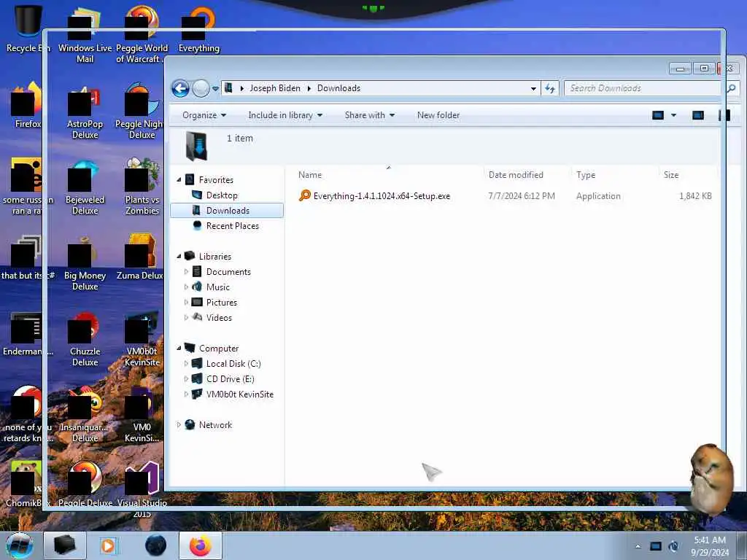Open the Plants vs Zombies desktop icon
This screenshot has width=747, height=560.
point(142,187)
